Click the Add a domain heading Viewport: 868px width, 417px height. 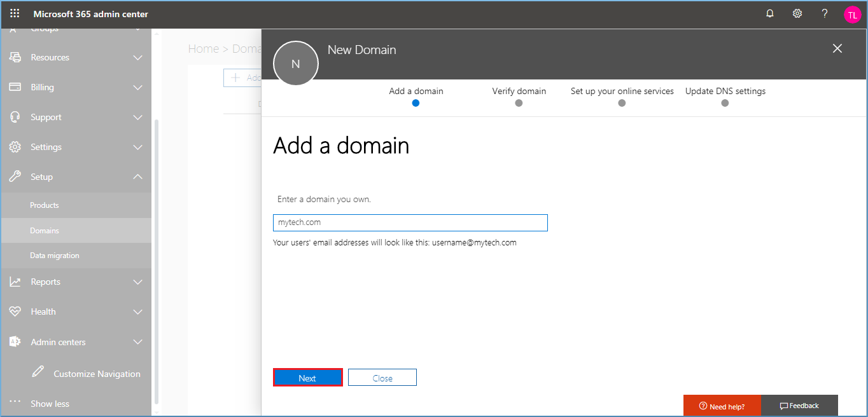tap(341, 146)
